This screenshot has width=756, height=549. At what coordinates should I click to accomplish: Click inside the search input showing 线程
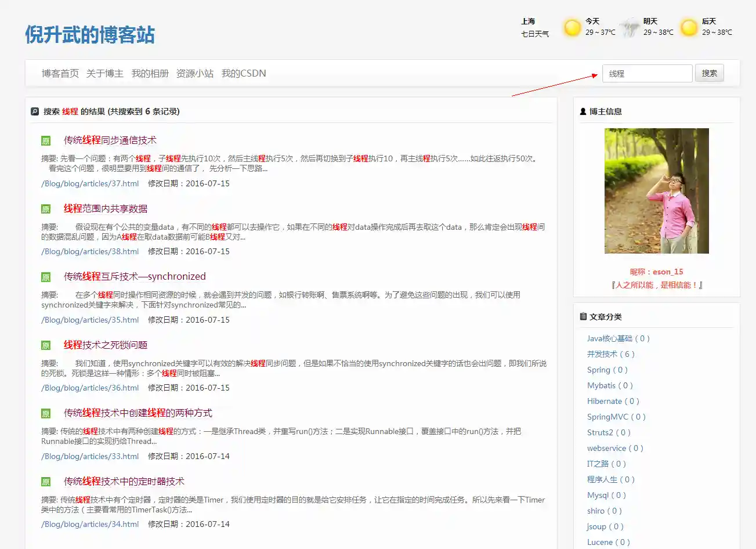point(646,73)
